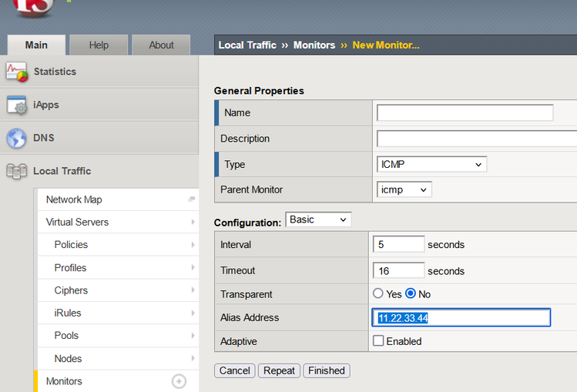Click the Finished button

326,370
